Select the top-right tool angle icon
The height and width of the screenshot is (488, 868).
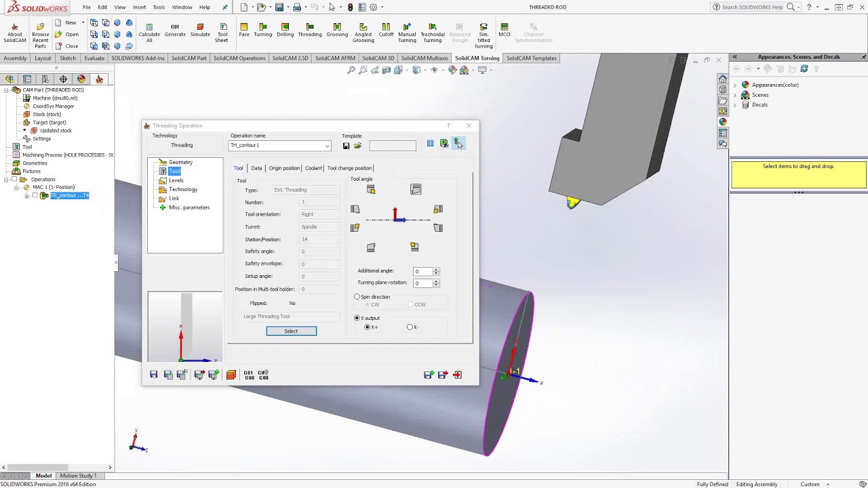coord(416,190)
